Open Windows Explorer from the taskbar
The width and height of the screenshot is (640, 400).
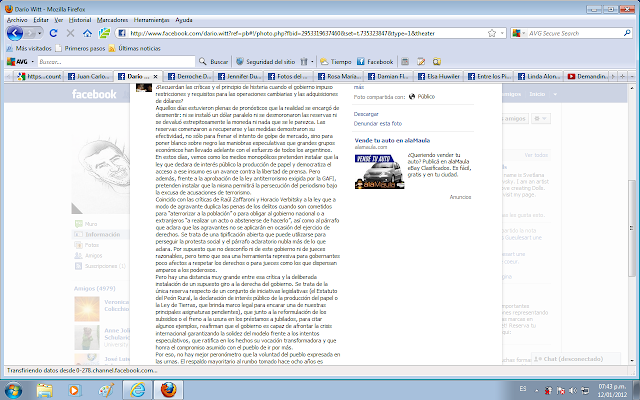coord(44,390)
